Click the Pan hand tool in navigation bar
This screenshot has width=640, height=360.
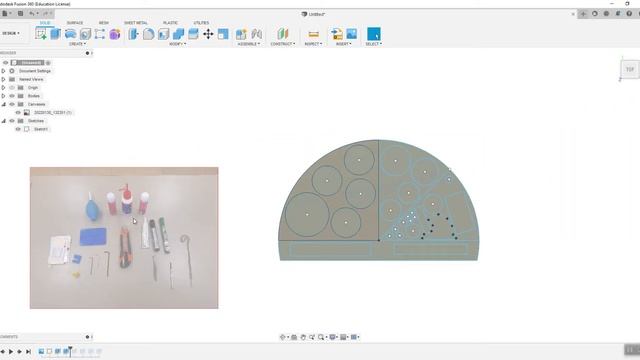(x=303, y=337)
